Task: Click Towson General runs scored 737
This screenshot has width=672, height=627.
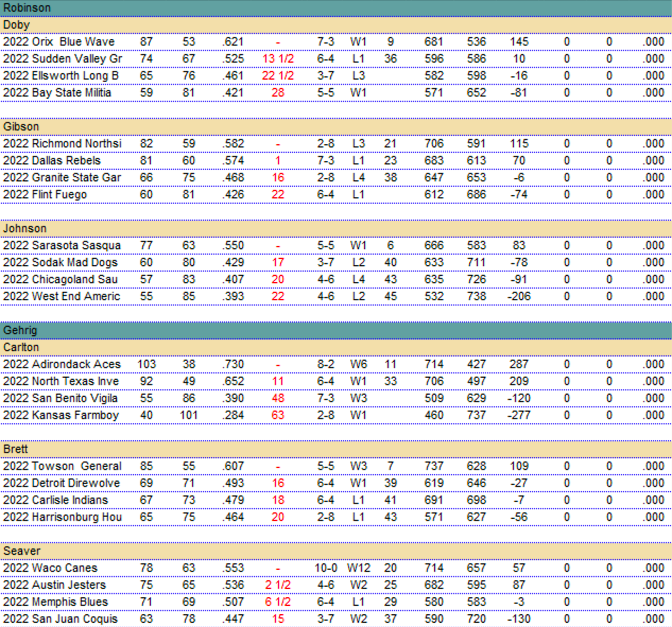Action: [x=434, y=466]
